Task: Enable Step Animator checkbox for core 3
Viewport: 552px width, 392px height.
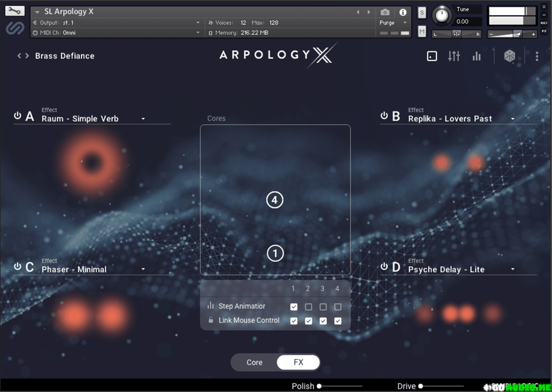Action: click(323, 306)
